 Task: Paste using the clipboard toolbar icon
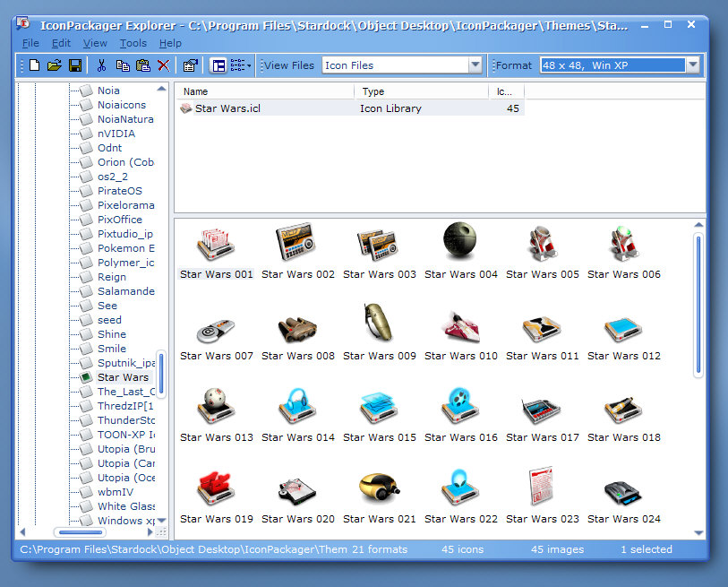143,65
